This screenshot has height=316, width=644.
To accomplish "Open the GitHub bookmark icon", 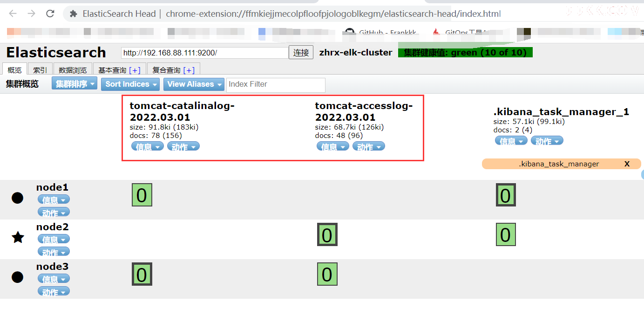I will tap(349, 33).
